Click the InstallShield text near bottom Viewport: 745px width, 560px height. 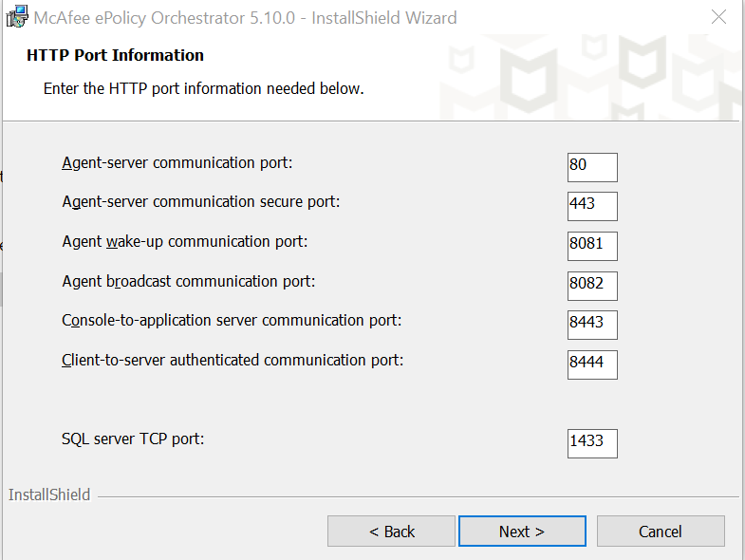[x=49, y=495]
